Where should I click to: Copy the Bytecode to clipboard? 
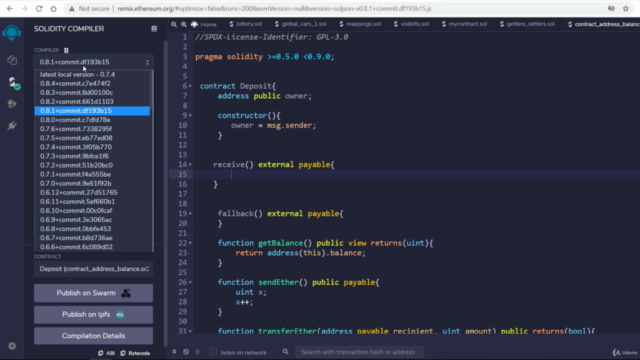coord(135,353)
